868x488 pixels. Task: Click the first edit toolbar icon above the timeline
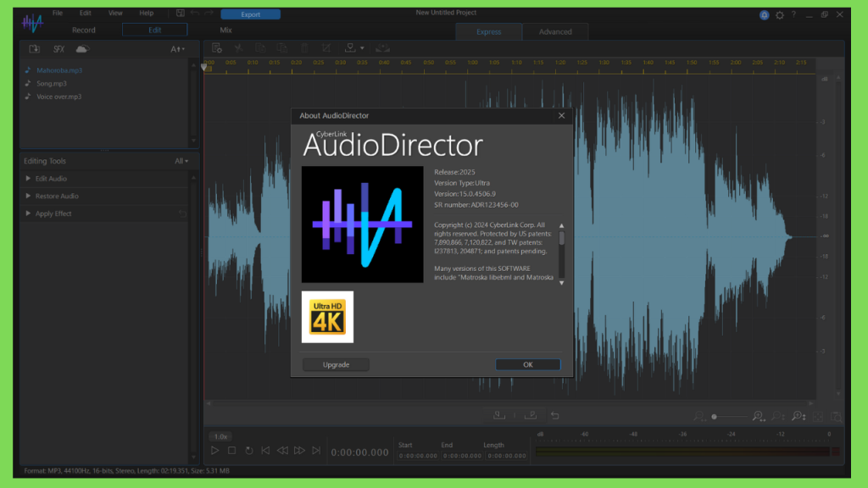click(217, 48)
